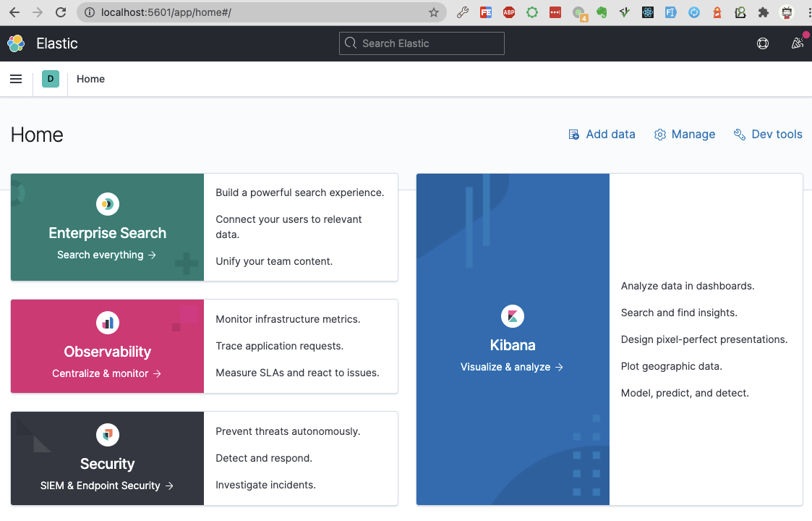The image size is (812, 521).
Task: Open Enterprise Search title
Action: tap(107, 233)
